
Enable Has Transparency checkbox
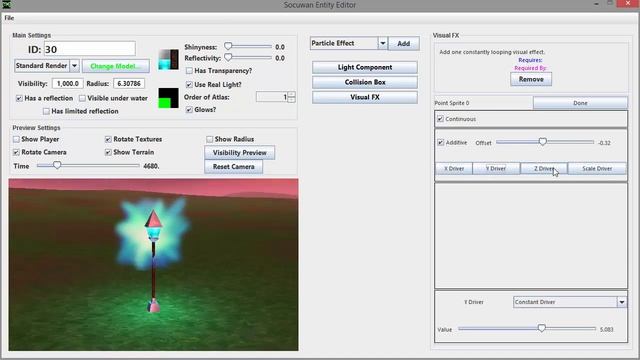189,71
